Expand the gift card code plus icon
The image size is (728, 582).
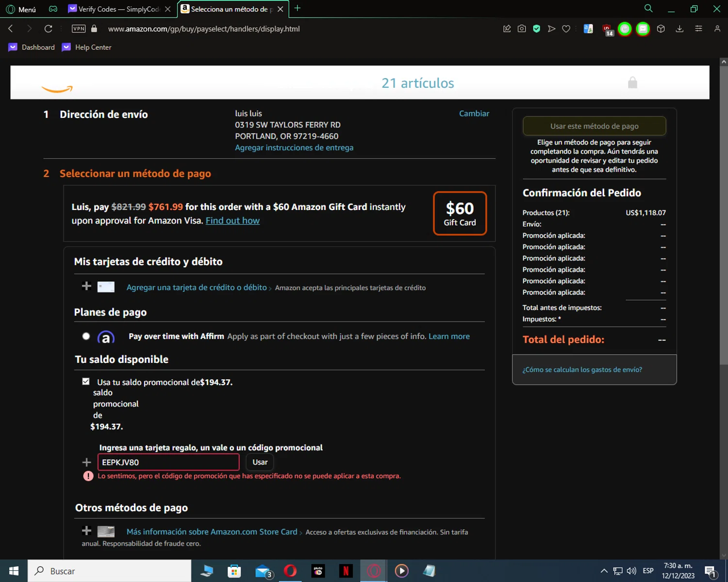pyautogui.click(x=86, y=462)
